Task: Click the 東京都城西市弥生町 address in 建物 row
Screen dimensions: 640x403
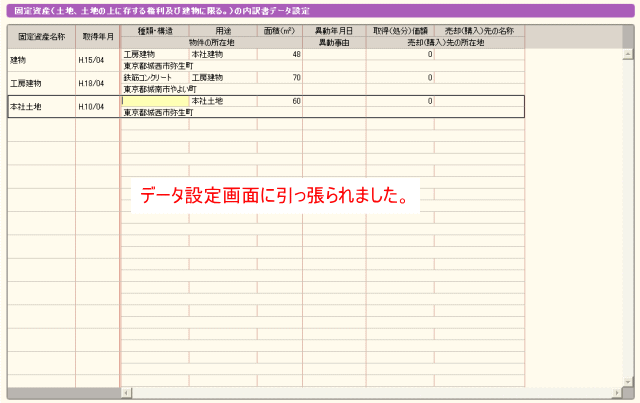Action: point(212,66)
